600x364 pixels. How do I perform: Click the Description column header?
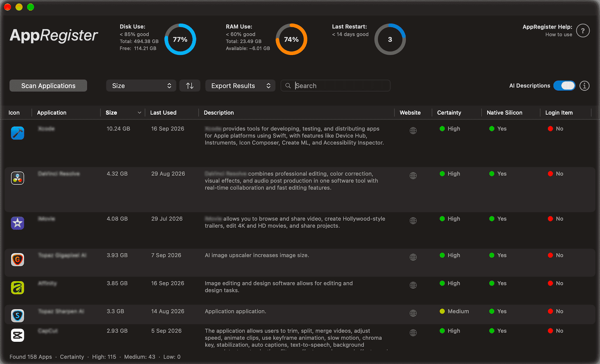(219, 113)
